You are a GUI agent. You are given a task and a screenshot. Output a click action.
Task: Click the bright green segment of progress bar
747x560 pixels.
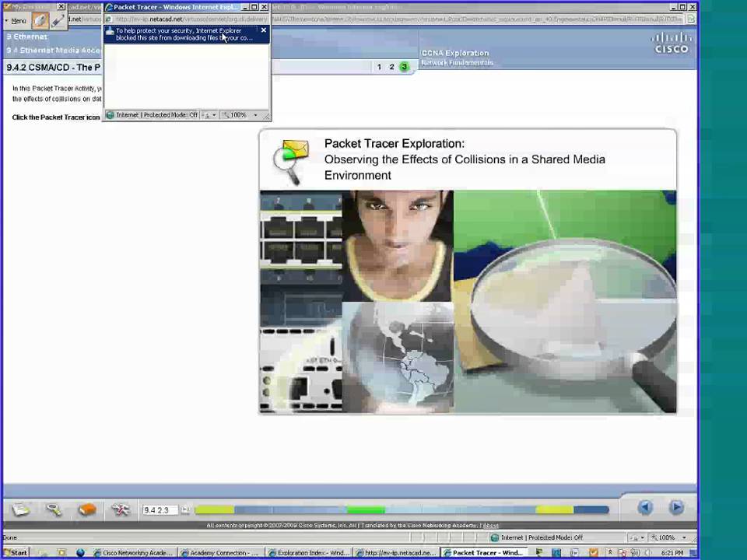click(x=366, y=510)
